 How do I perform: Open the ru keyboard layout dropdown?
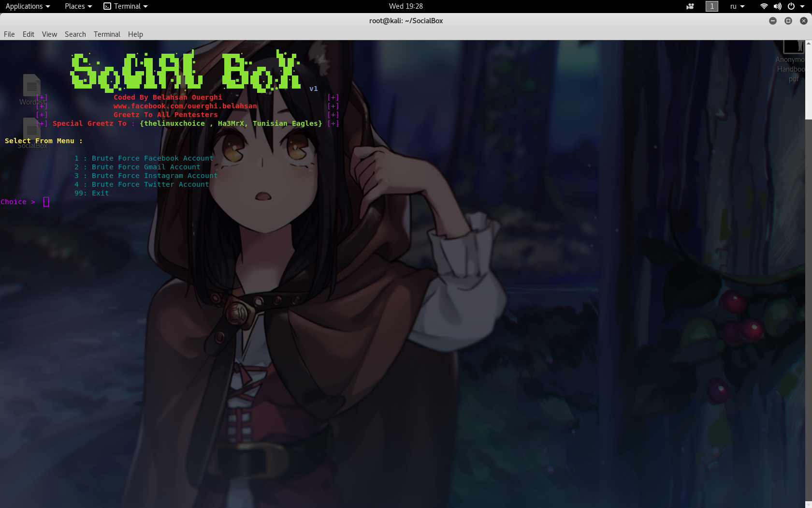(x=737, y=6)
